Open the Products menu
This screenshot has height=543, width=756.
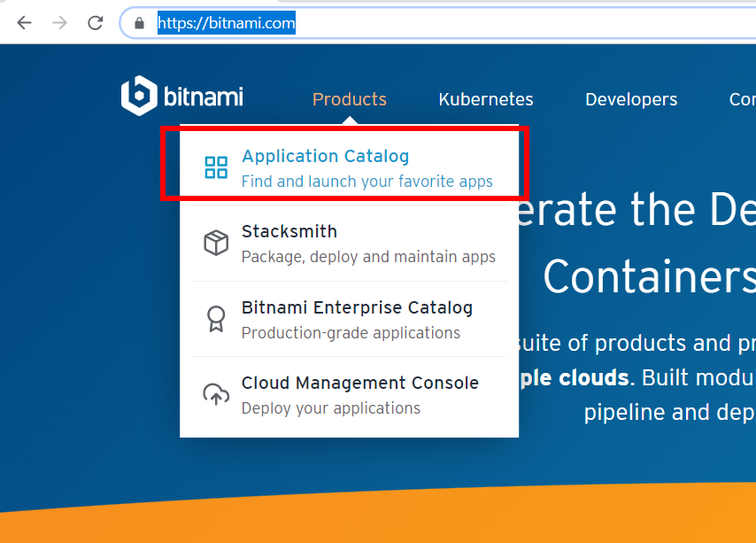click(x=350, y=99)
